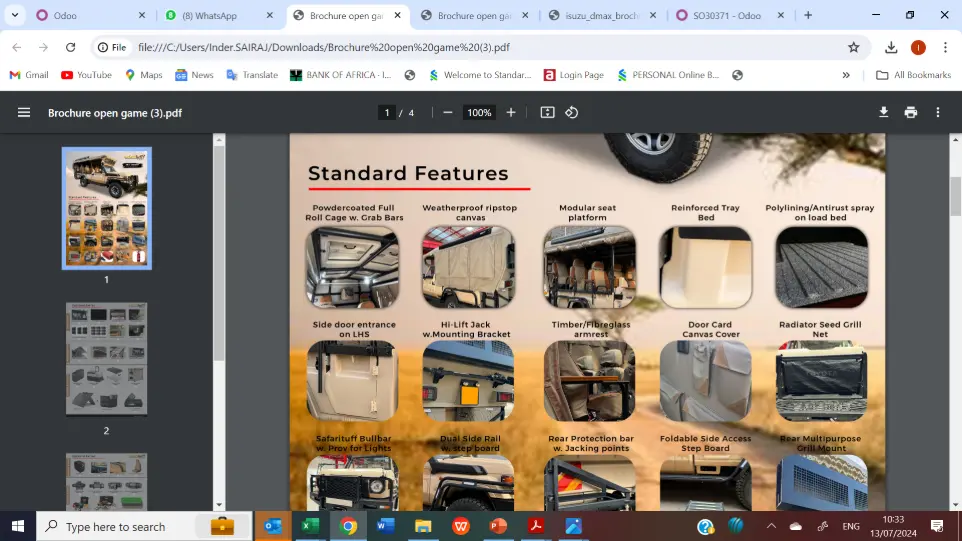Open the YouTube bookmark

(86, 75)
